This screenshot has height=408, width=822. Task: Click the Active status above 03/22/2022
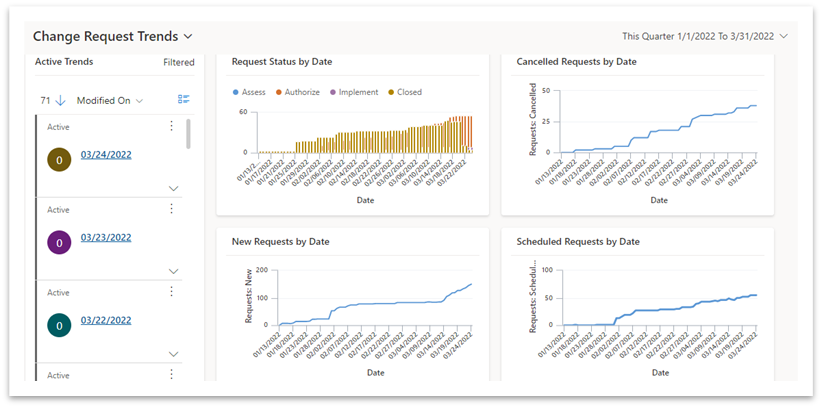point(58,293)
